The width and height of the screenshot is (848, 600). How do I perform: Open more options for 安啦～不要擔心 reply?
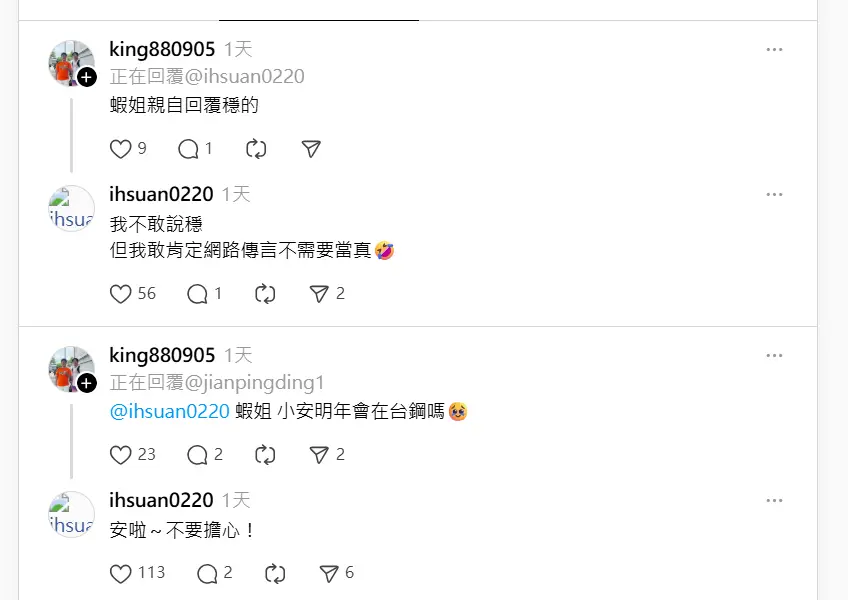pyautogui.click(x=774, y=500)
